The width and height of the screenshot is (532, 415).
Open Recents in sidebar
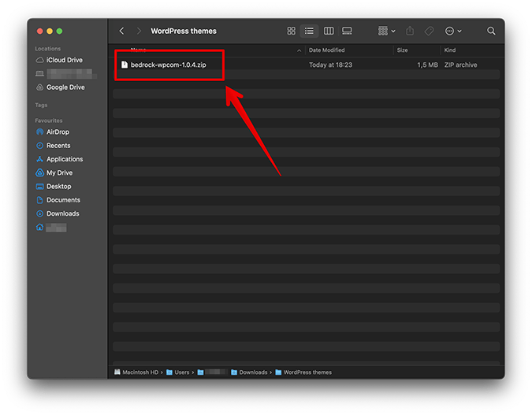click(54, 146)
